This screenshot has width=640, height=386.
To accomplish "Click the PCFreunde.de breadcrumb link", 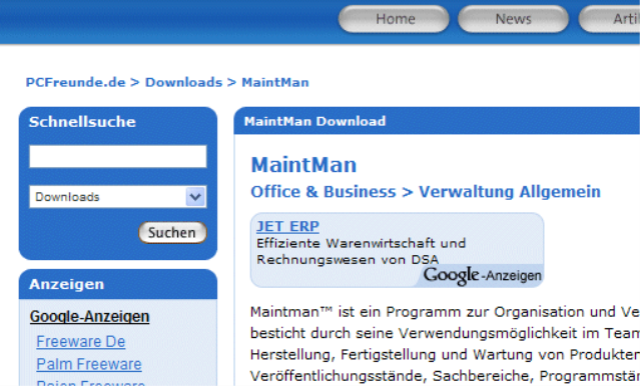I will tap(76, 82).
